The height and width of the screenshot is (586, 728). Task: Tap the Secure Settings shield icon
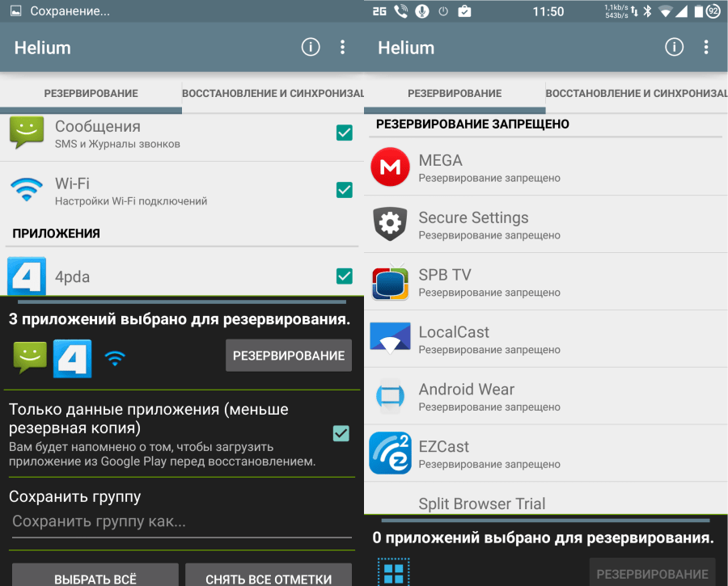390,224
